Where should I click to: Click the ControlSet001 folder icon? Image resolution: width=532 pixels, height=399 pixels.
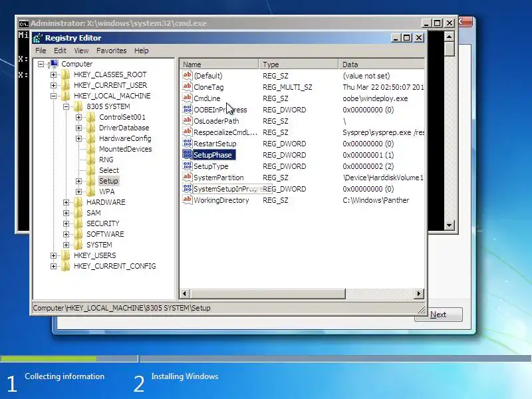[x=91, y=117]
